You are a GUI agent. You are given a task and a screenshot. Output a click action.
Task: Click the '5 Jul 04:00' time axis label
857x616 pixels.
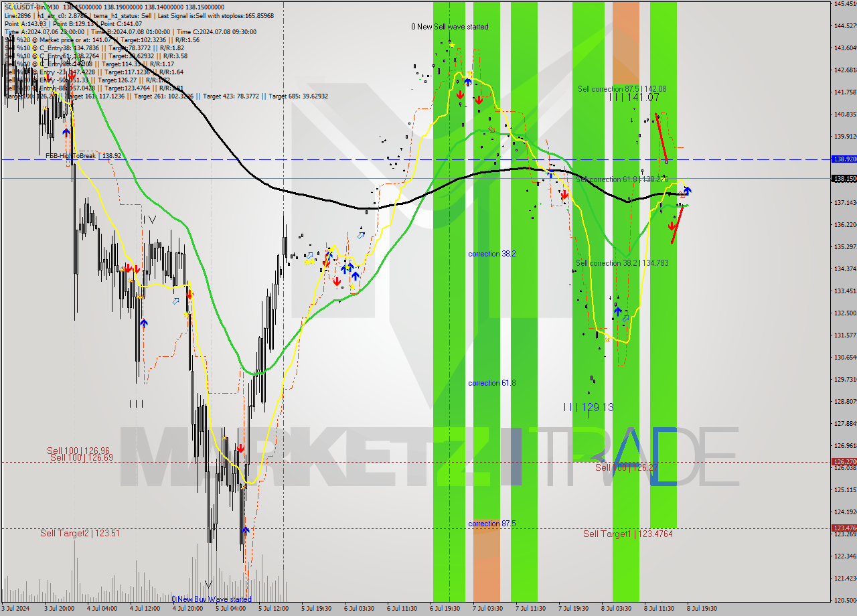(x=231, y=609)
